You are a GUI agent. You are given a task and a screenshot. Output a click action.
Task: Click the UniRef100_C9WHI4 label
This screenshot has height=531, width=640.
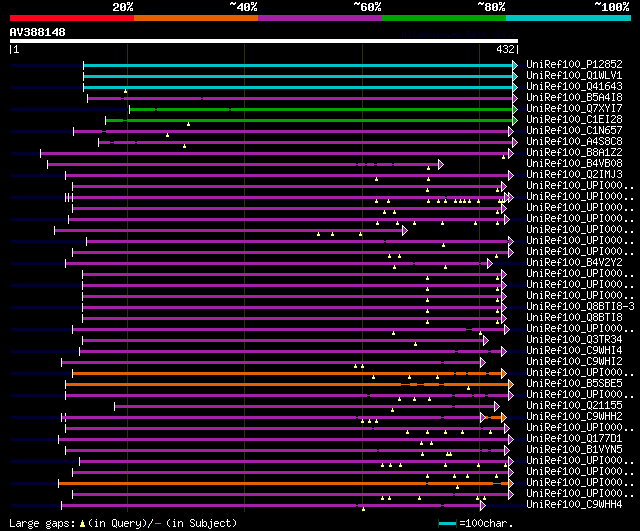[x=574, y=351]
